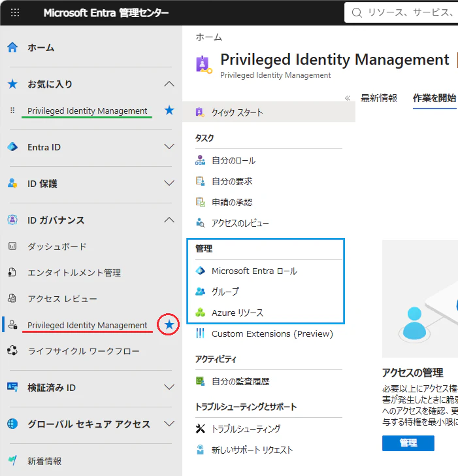Open the app launcher grid icon
Viewport: 458px width, 476px height.
tap(15, 12)
